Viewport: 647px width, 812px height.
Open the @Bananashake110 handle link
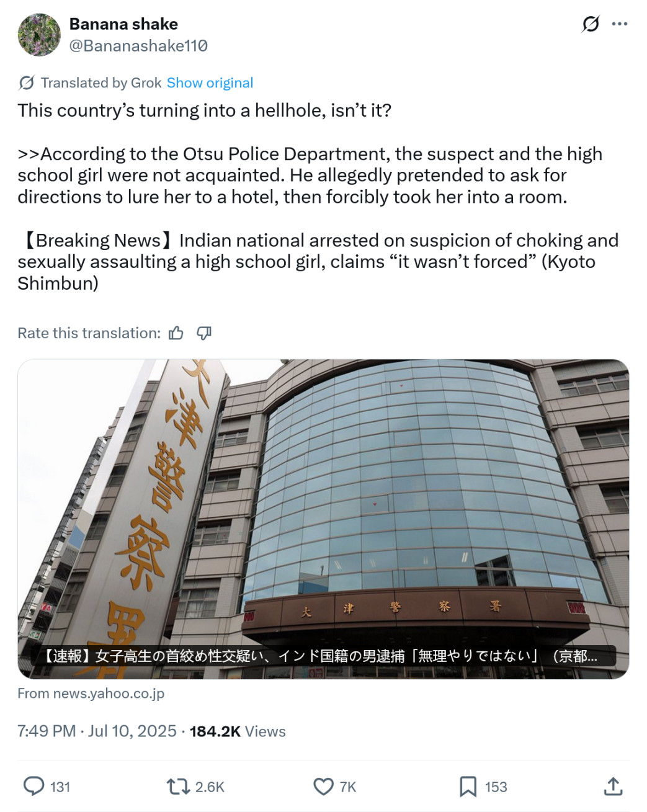[138, 46]
